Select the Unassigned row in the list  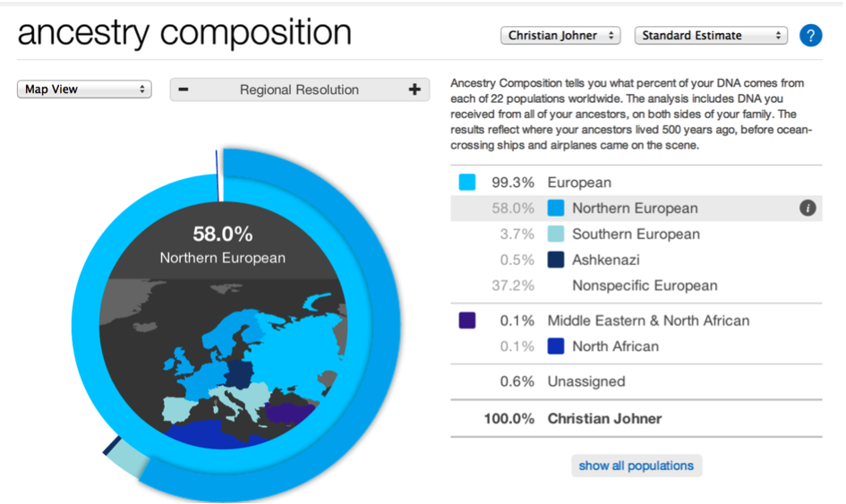(637, 381)
